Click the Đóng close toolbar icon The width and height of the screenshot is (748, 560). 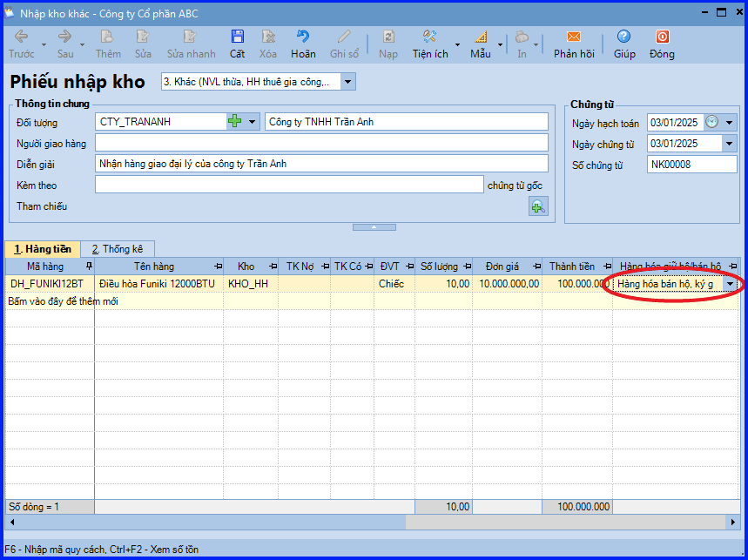[662, 37]
